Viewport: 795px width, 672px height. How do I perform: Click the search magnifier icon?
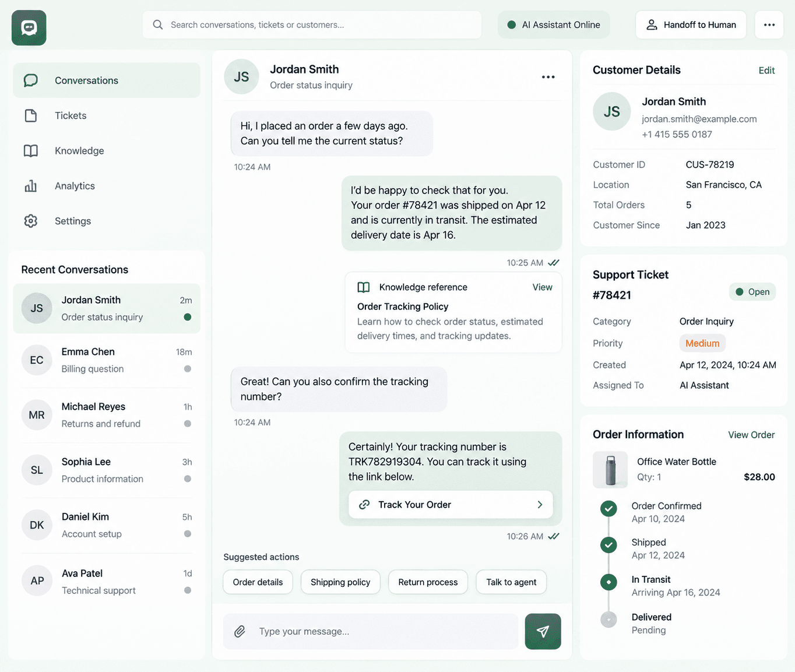pyautogui.click(x=158, y=25)
